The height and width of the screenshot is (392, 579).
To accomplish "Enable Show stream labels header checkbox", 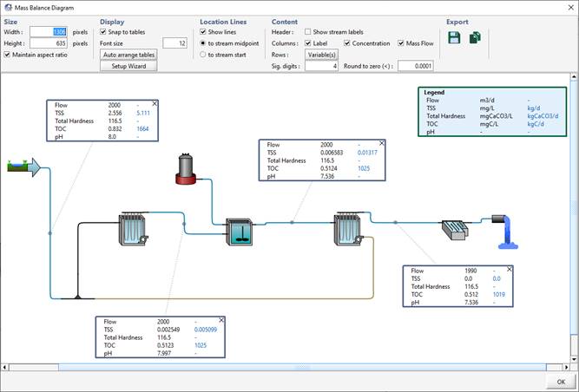I will [x=307, y=32].
